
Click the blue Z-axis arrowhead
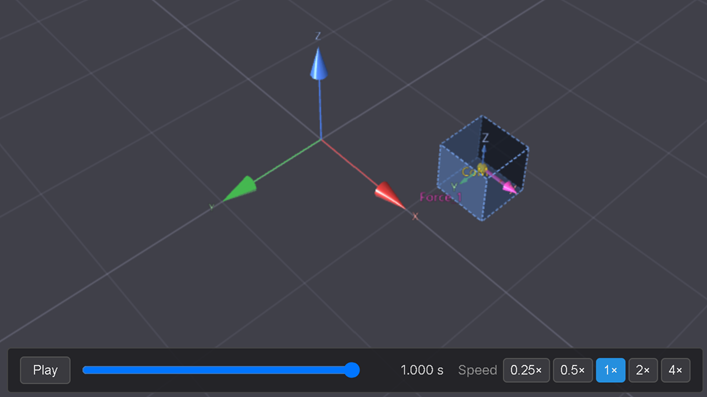pyautogui.click(x=318, y=64)
